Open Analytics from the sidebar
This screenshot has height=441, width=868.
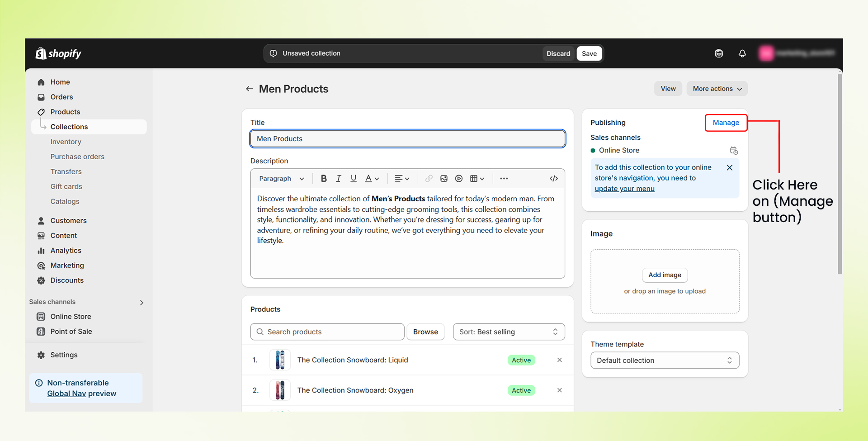66,251
